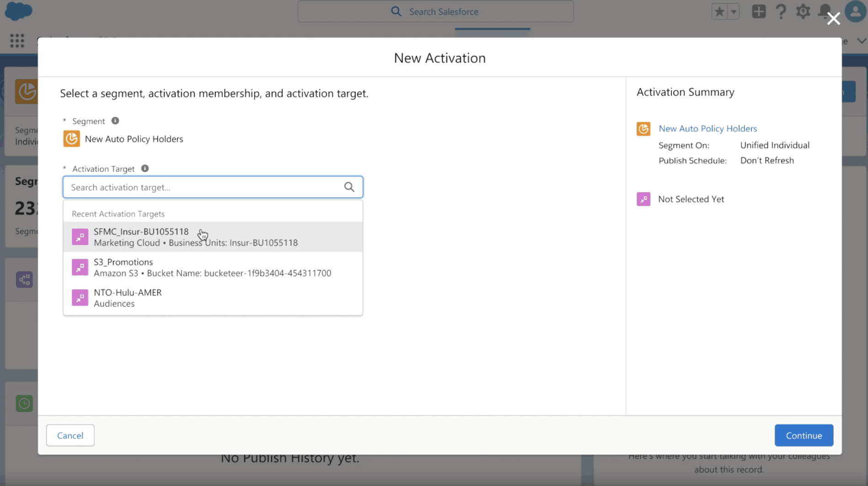Open New Auto Policy Holders link in summary
The width and height of the screenshot is (868, 486).
pyautogui.click(x=707, y=129)
